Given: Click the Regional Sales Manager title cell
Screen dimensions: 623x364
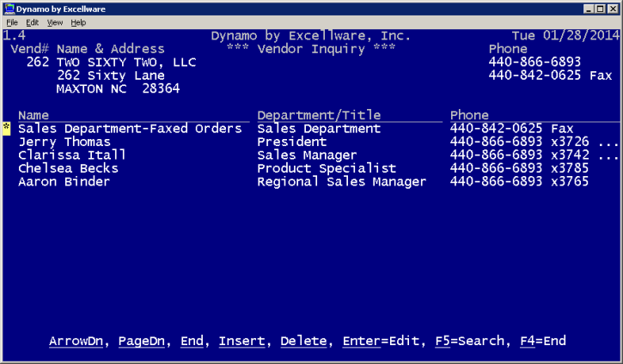Looking at the screenshot, I should pyautogui.click(x=342, y=182).
